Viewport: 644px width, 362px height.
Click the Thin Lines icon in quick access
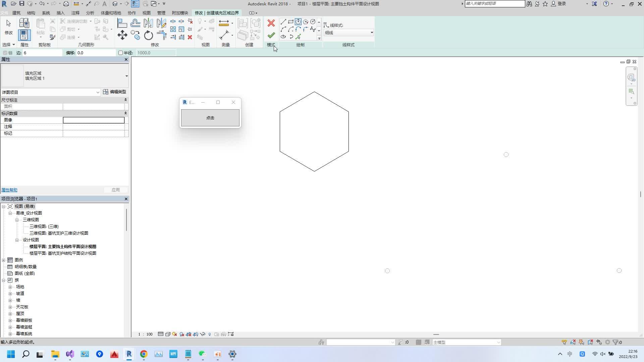point(135,4)
